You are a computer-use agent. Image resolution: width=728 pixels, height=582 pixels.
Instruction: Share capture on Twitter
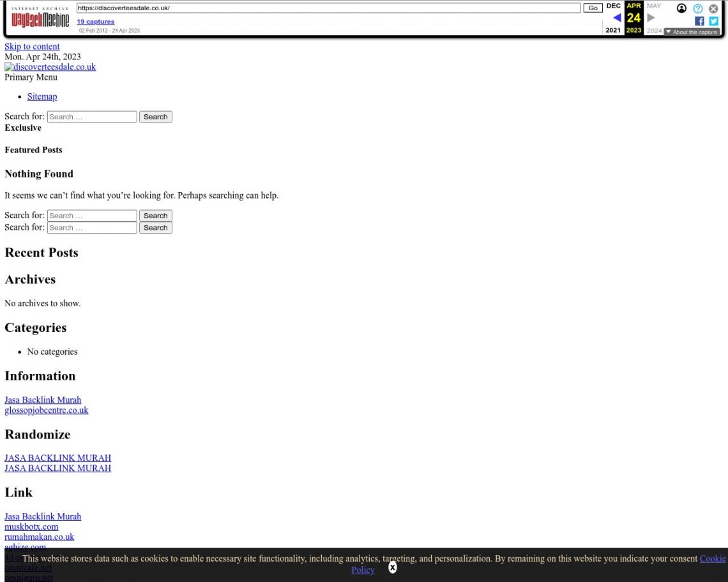pyautogui.click(x=713, y=21)
